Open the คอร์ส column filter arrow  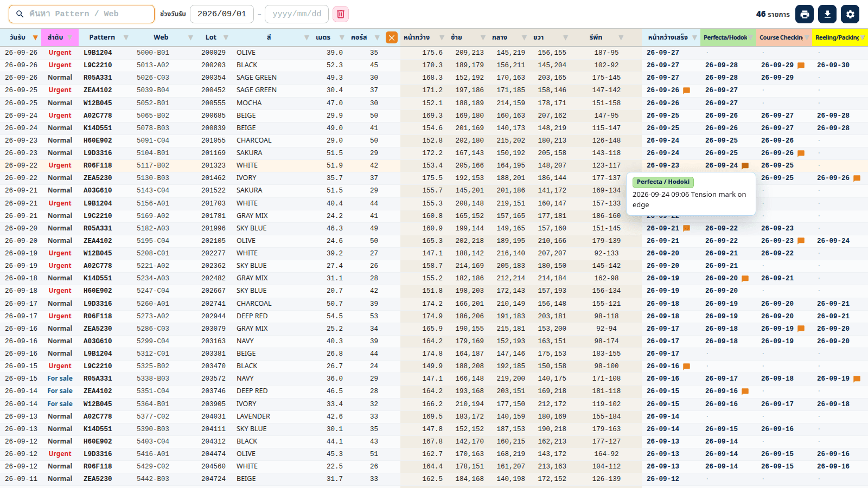click(377, 38)
